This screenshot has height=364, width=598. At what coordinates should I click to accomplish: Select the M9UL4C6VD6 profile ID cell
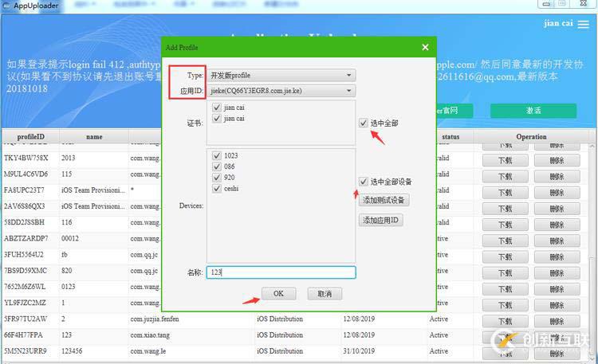(x=30, y=174)
